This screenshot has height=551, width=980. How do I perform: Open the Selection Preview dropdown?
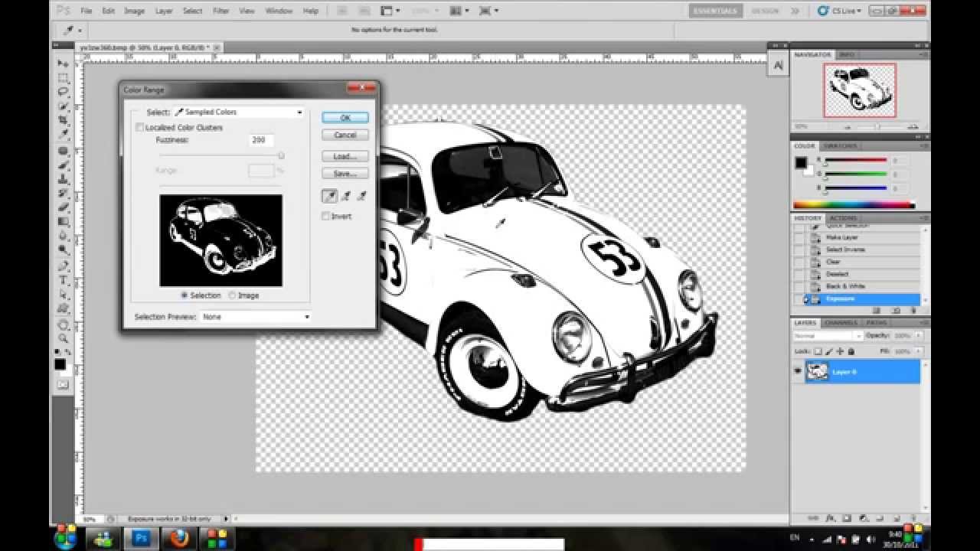coord(255,317)
